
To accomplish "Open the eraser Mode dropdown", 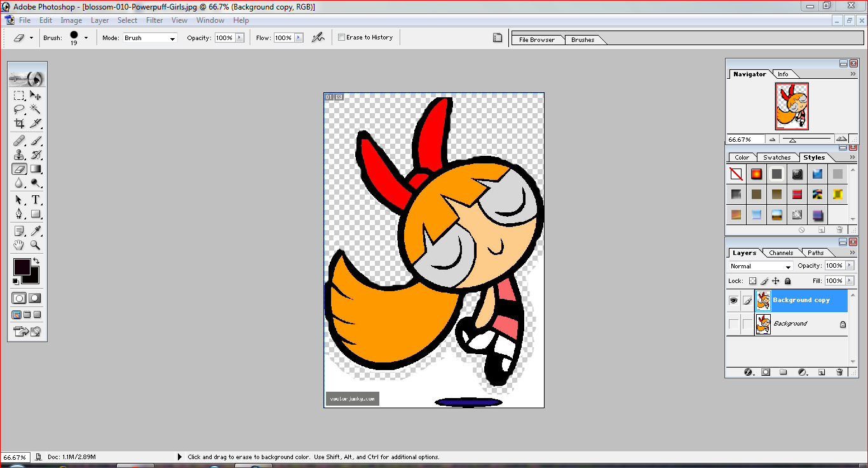I will (172, 38).
